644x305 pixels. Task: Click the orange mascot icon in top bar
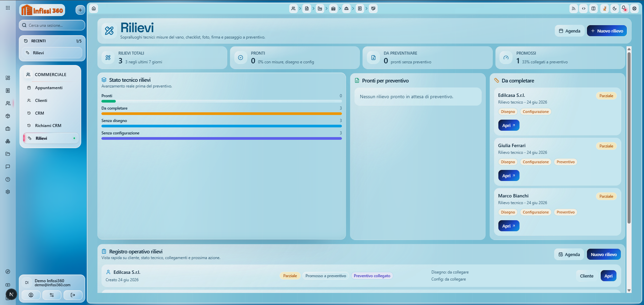(x=604, y=9)
